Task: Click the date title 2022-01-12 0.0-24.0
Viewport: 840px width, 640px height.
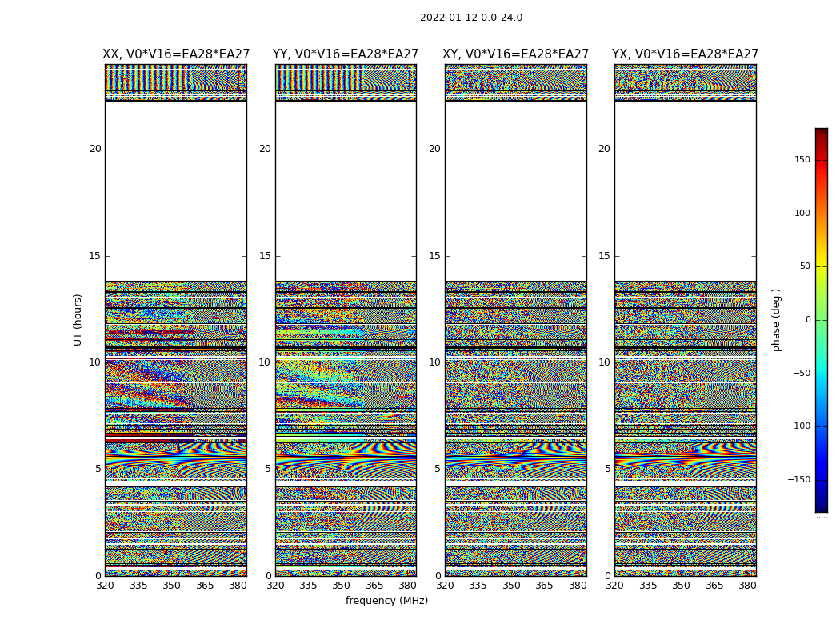Action: tap(471, 18)
